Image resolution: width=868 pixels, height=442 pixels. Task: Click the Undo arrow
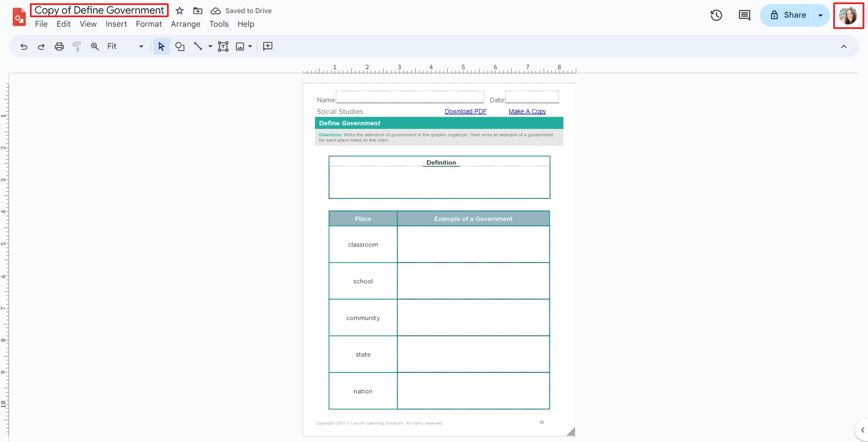(x=24, y=46)
